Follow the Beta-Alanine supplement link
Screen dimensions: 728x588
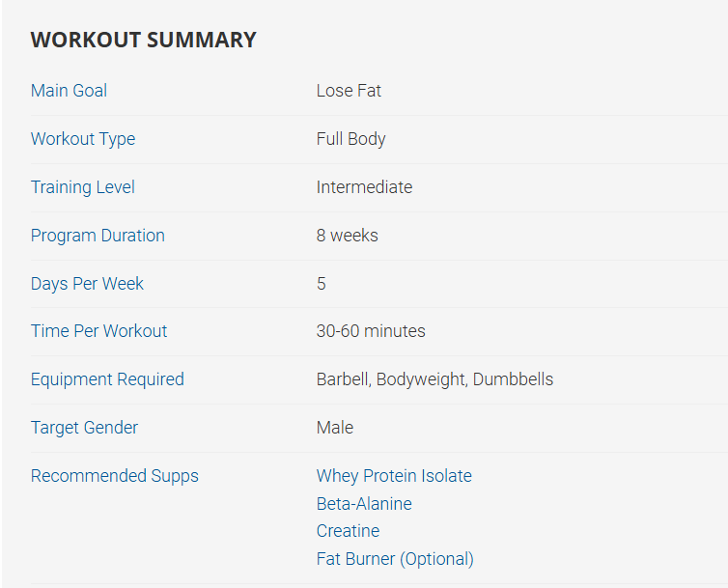(364, 504)
